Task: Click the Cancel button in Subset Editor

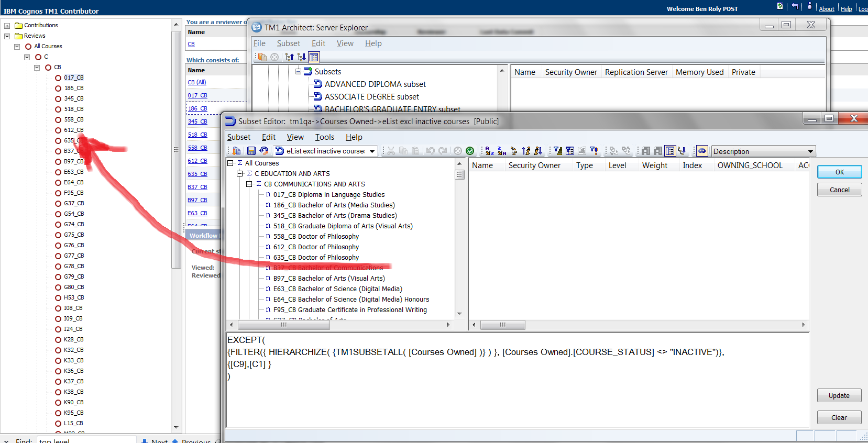Action: (839, 190)
